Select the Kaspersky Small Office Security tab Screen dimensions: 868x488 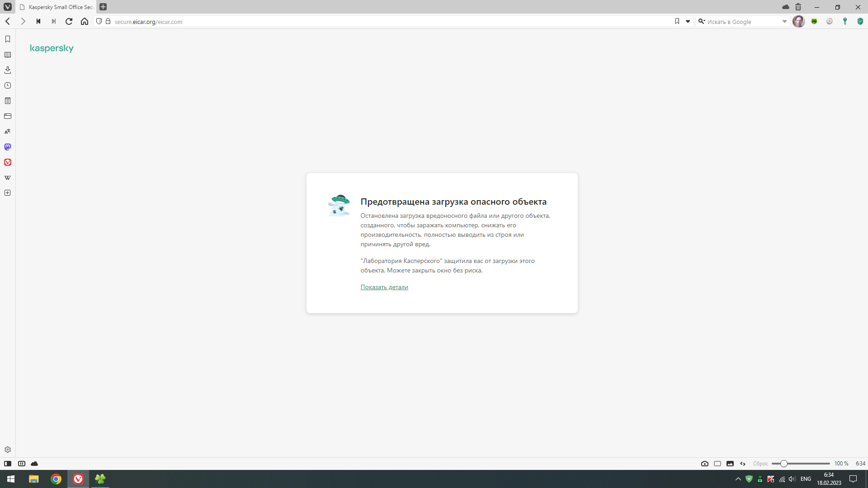click(x=57, y=7)
